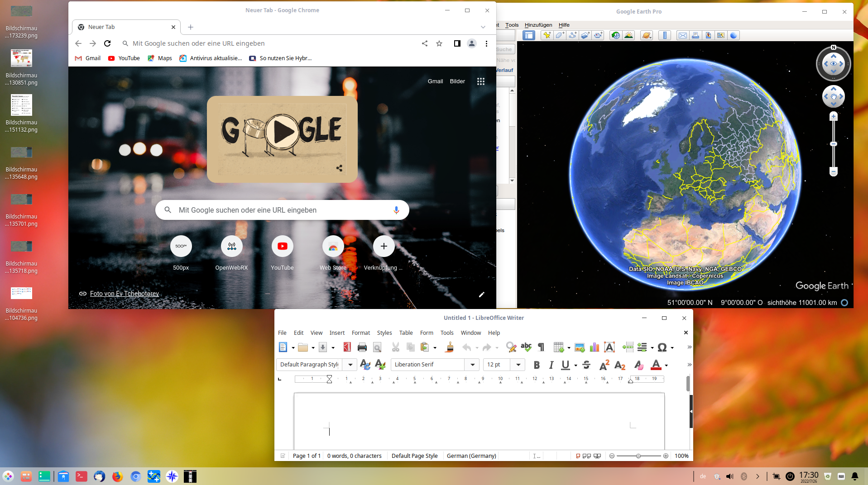Click the Google homepage search box
The height and width of the screenshot is (485, 868).
pos(282,210)
